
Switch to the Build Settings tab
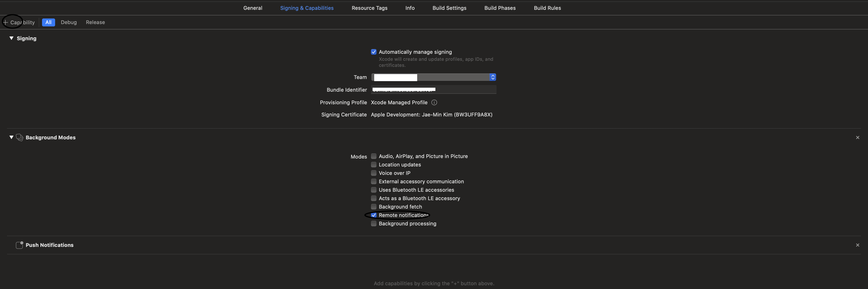[449, 8]
